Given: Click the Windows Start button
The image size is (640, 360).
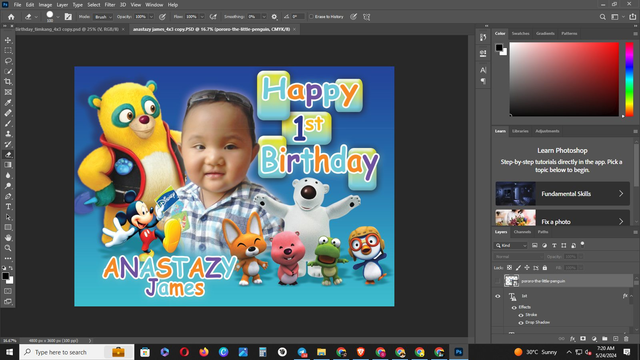Looking at the screenshot, I should tap(9, 352).
